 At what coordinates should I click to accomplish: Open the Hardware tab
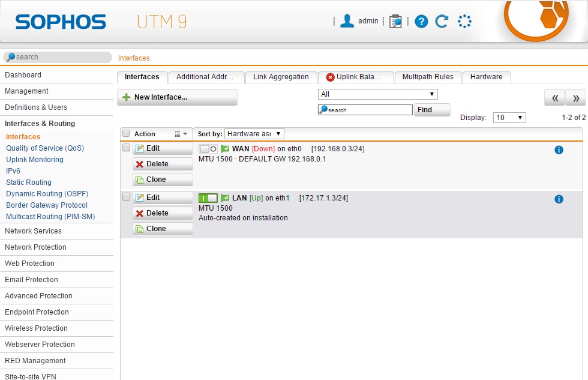(x=487, y=77)
